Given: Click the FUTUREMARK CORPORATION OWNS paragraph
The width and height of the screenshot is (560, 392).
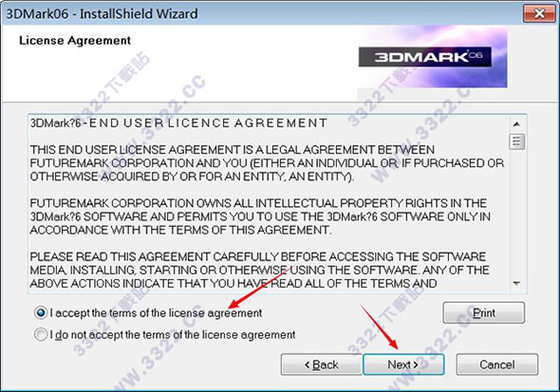Looking at the screenshot, I should point(260,216).
